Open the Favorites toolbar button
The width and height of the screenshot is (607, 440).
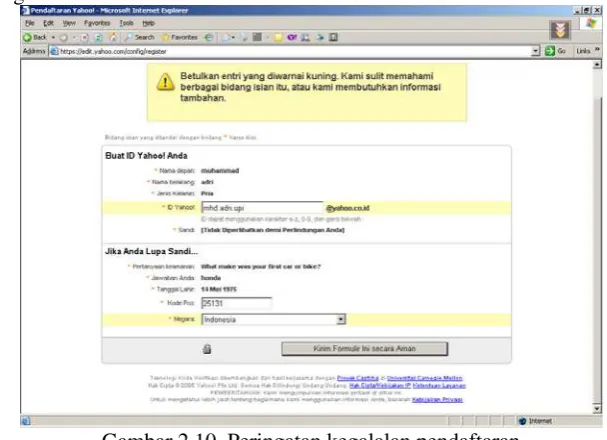coord(179,38)
